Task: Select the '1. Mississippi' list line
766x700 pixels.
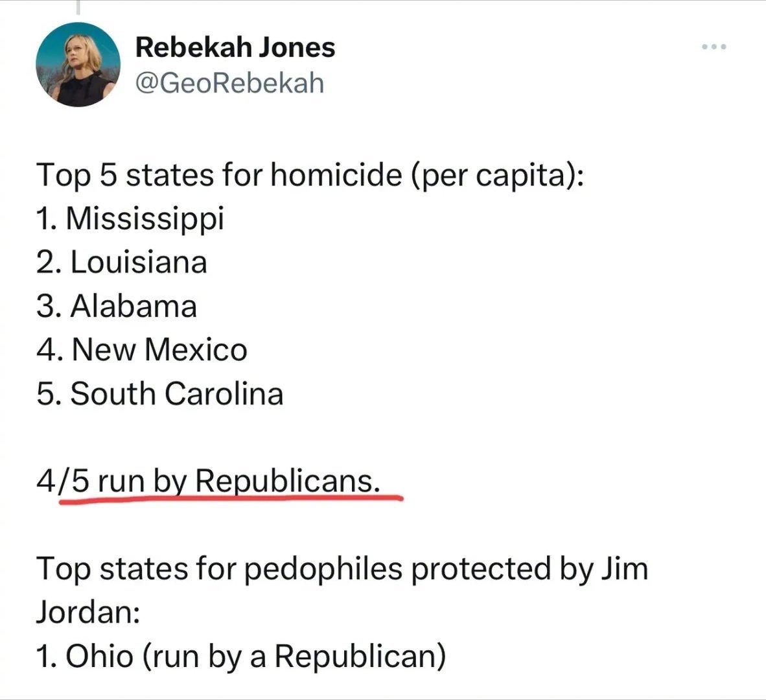Action: click(x=130, y=219)
